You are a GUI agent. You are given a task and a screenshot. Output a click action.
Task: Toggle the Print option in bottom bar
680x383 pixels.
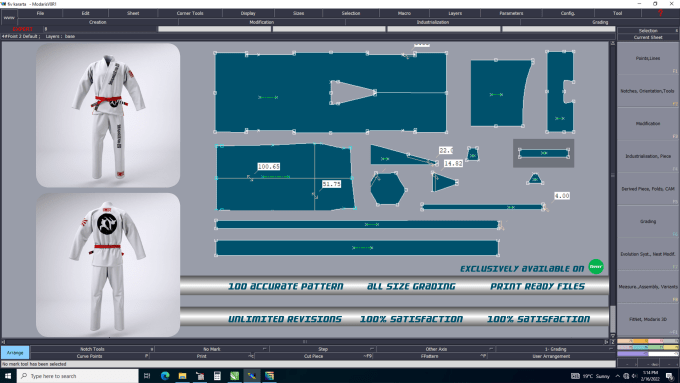[x=202, y=356]
